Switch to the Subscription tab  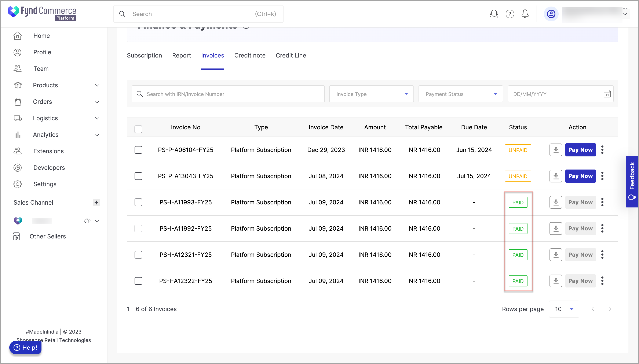pyautogui.click(x=144, y=56)
